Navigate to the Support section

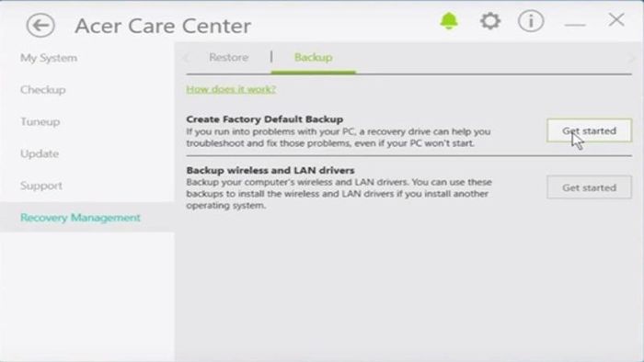tap(41, 186)
